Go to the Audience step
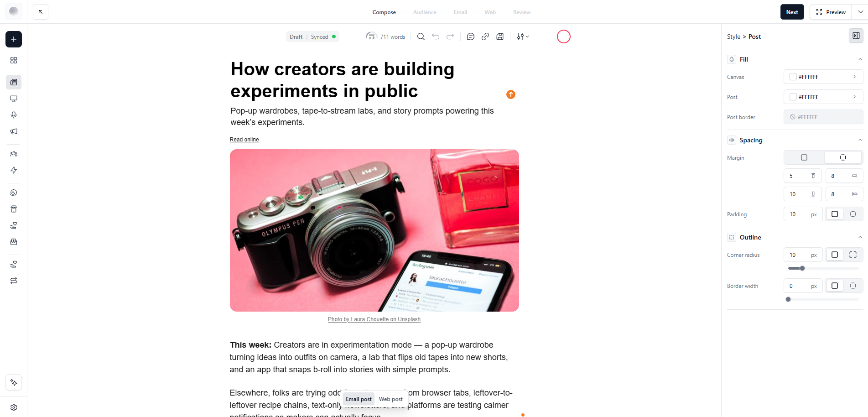868x417 pixels. (425, 12)
